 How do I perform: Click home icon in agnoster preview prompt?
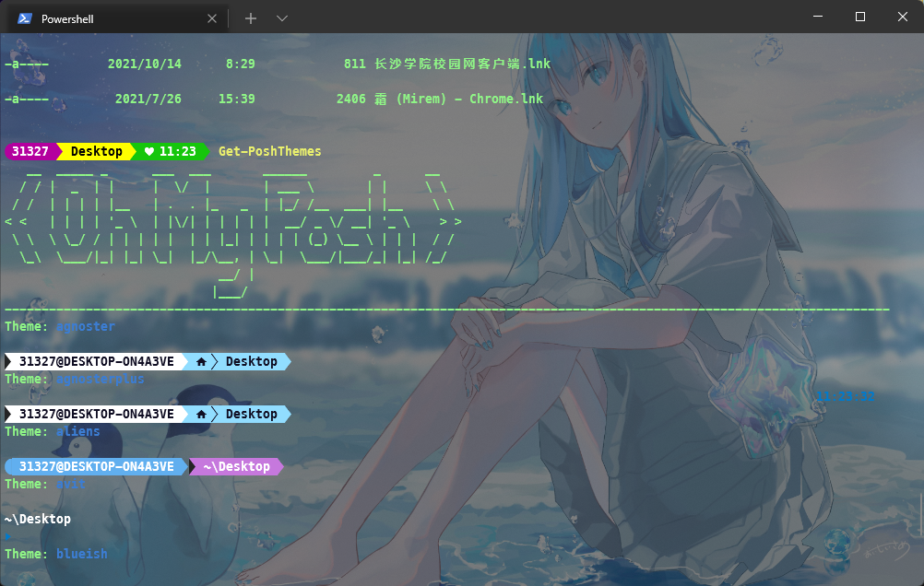click(x=201, y=361)
